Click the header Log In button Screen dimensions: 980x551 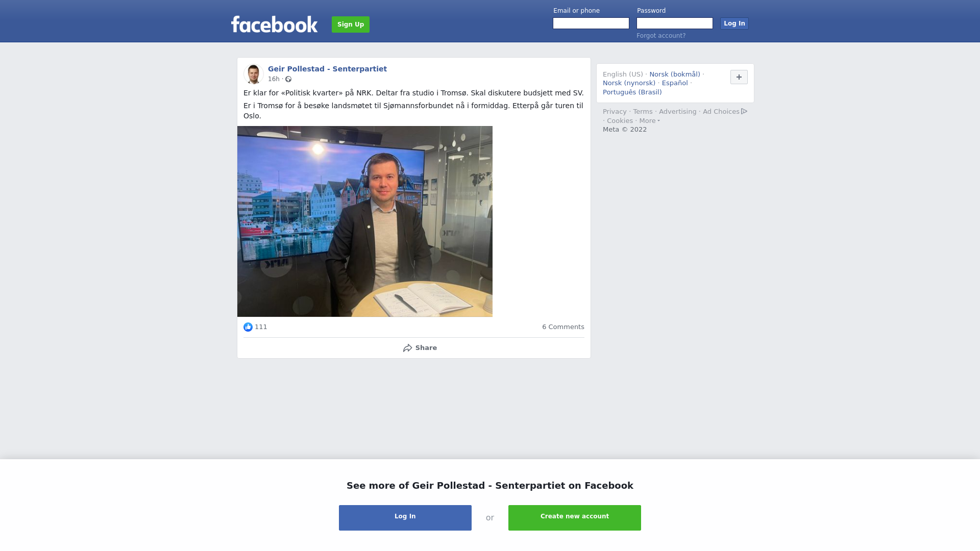point(734,23)
